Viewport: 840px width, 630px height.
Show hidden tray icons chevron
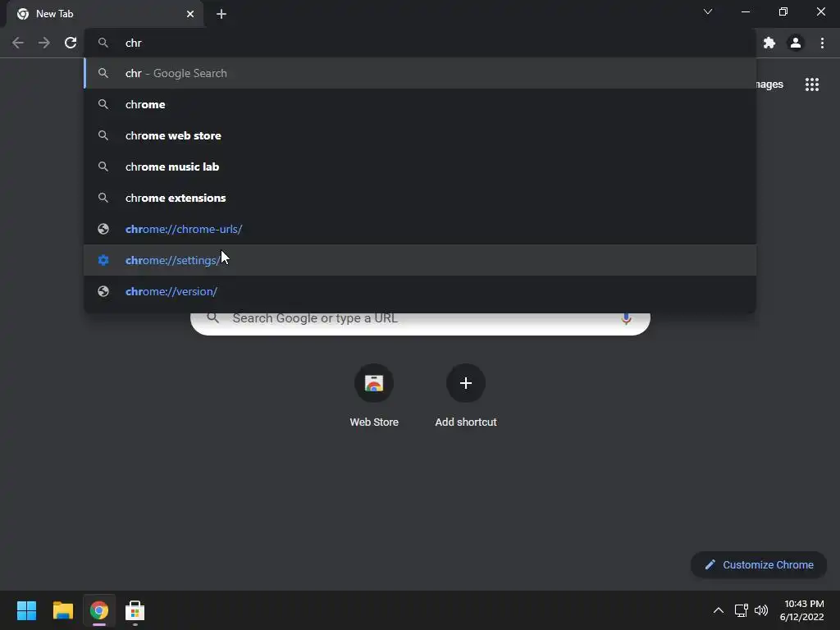[x=719, y=610]
